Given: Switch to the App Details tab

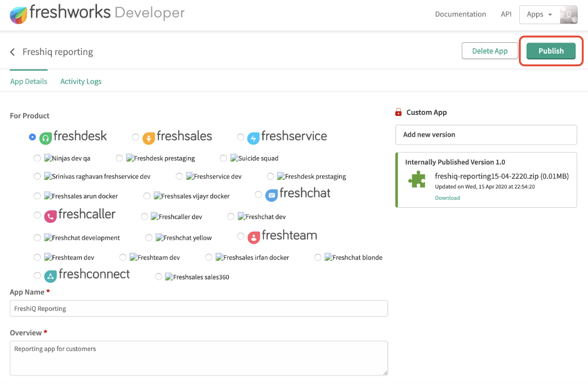Looking at the screenshot, I should pyautogui.click(x=29, y=81).
